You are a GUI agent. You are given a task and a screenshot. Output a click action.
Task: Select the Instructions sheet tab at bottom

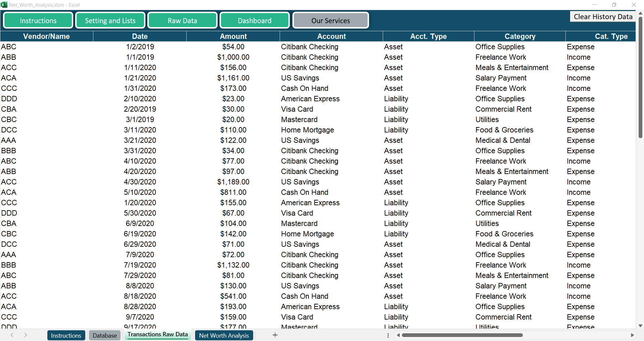(x=66, y=335)
